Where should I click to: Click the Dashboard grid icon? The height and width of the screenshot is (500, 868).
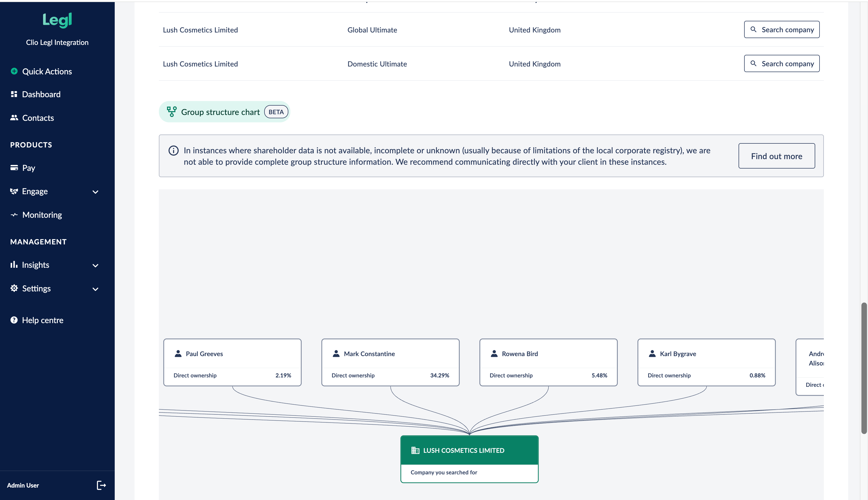click(x=14, y=94)
